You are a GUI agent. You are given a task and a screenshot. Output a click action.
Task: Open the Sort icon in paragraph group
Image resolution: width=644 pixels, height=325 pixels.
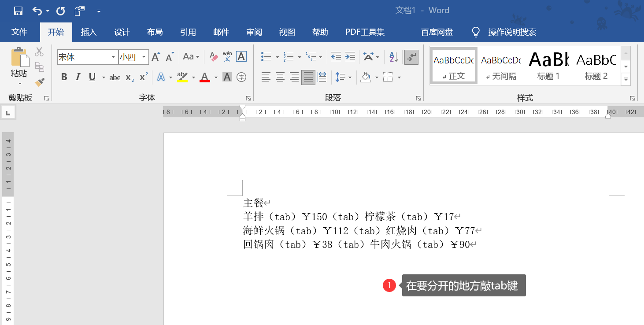(x=392, y=57)
